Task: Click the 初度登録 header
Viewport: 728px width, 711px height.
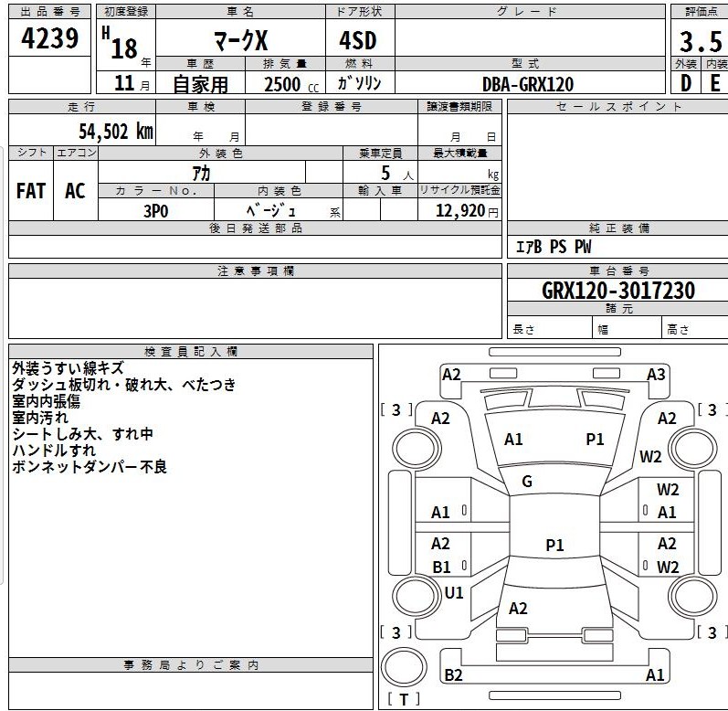Action: point(126,12)
